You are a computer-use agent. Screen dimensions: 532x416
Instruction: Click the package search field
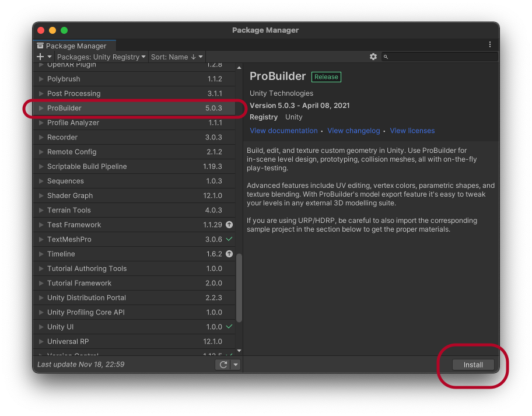(440, 57)
